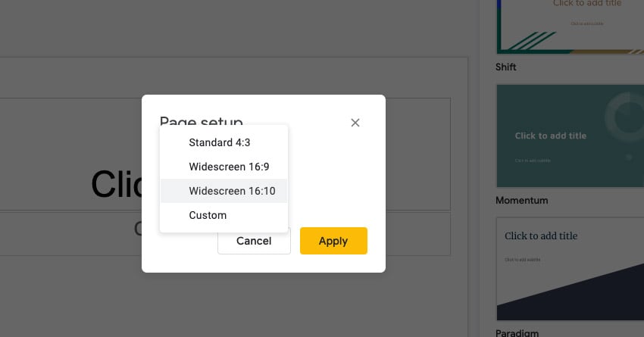Pick the highlighted Widescreen 16:10 option
This screenshot has width=644, height=337.
coord(232,191)
